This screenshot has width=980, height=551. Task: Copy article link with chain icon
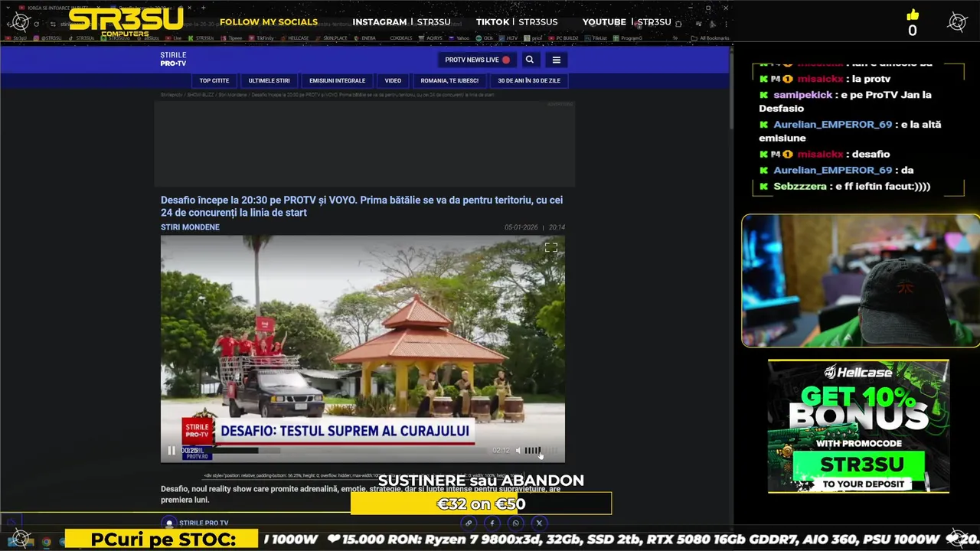469,523
